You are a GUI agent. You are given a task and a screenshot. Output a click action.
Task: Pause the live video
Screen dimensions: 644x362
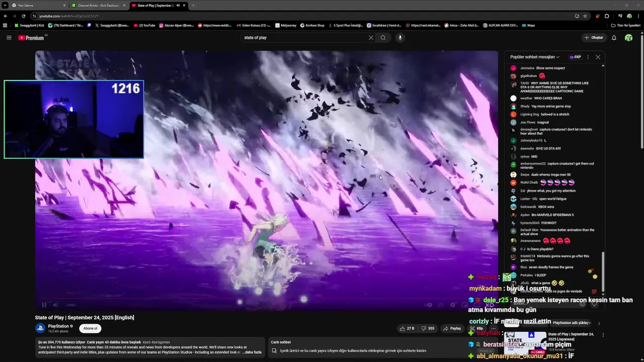coord(44,305)
